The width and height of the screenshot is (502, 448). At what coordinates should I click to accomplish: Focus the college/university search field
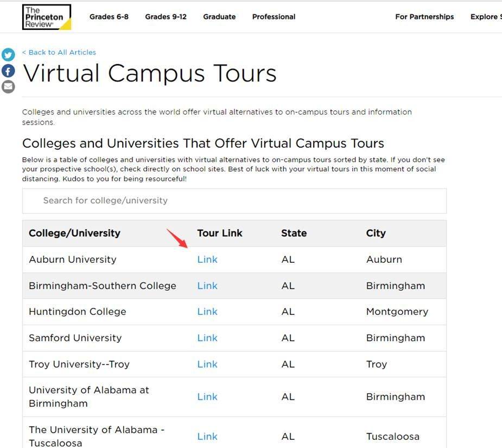pyautogui.click(x=234, y=200)
